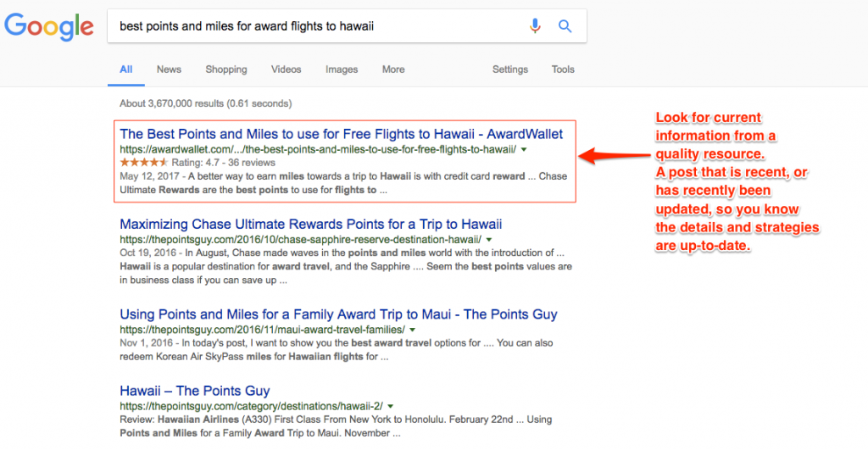Open Hawaii – The Points Guy result
The height and width of the screenshot is (450, 868).
[x=195, y=391]
